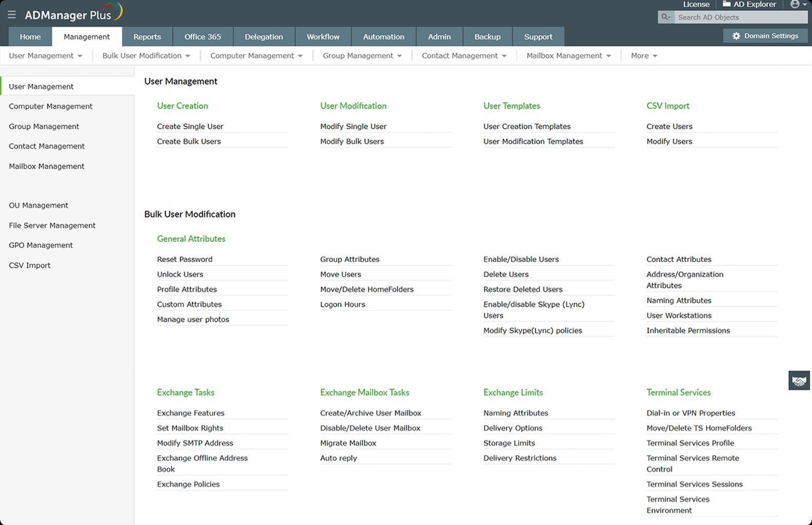This screenshot has width=812, height=525.
Task: Open Inheritable Permissions link
Action: tap(688, 331)
